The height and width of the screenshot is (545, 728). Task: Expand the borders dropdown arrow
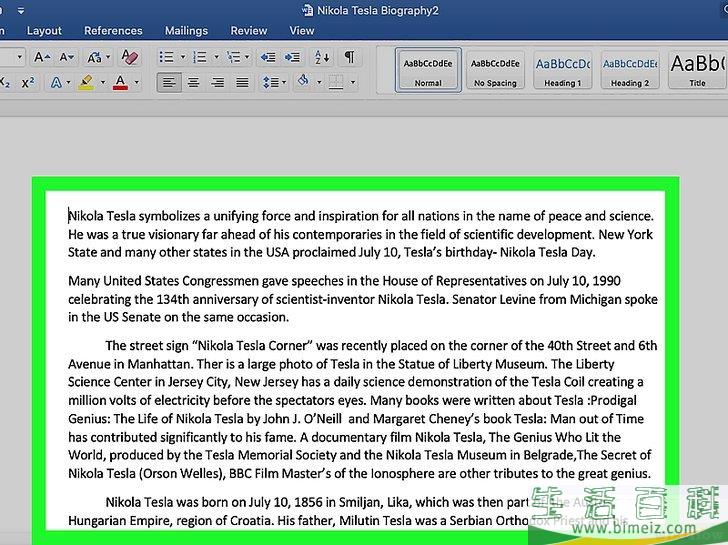[353, 83]
